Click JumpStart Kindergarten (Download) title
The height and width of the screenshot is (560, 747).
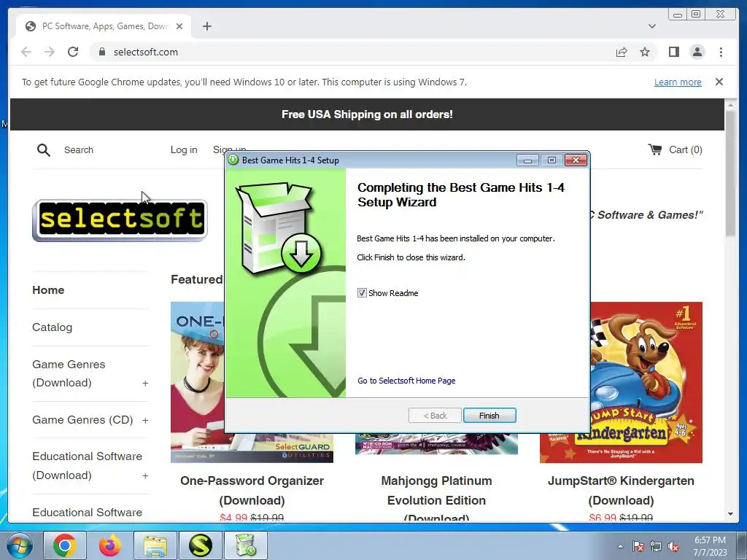coord(621,491)
